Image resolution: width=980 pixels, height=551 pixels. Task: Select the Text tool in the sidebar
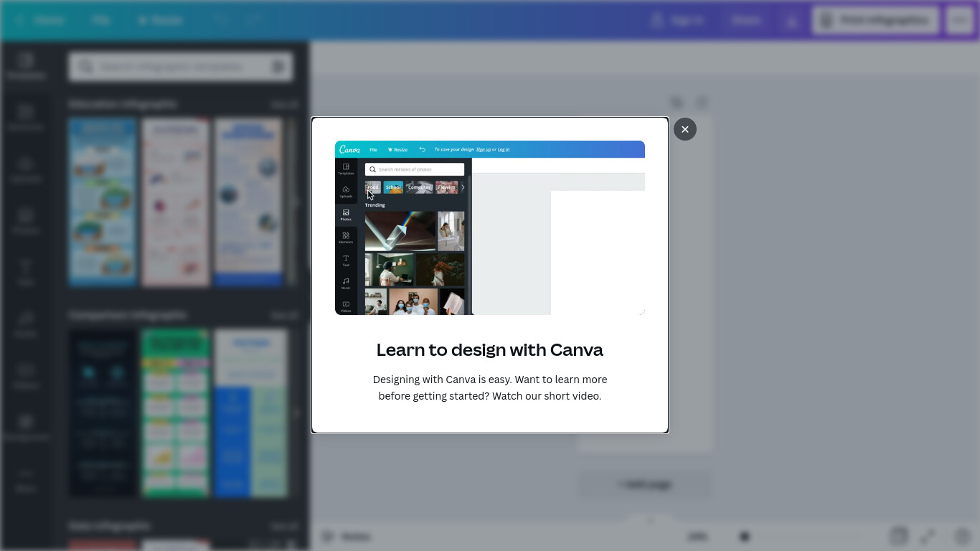(26, 272)
